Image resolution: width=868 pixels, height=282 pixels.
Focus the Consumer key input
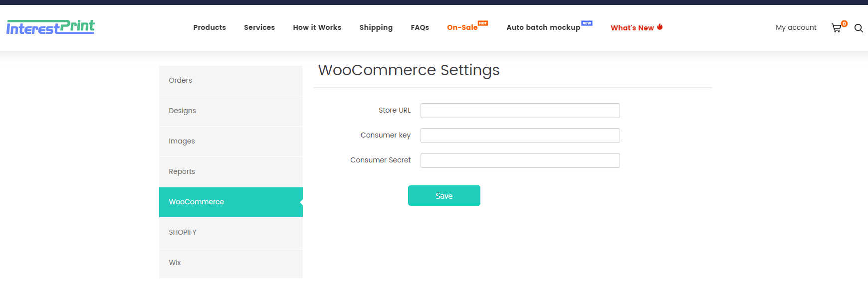[x=520, y=136]
